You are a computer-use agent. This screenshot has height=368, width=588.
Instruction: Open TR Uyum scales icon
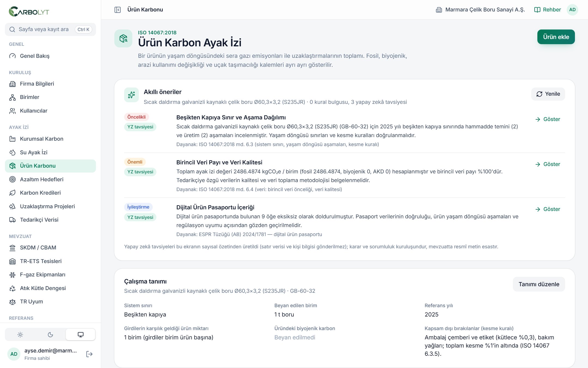click(x=13, y=302)
